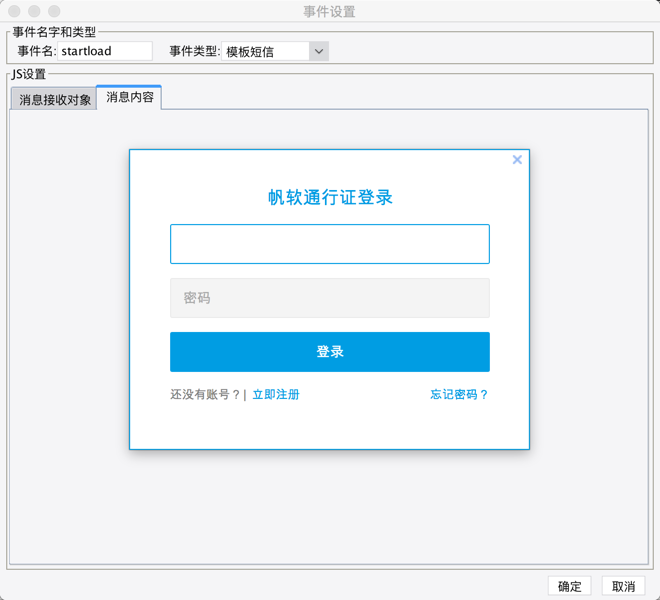Click the 事件名 field containing startload
The width and height of the screenshot is (660, 600).
coord(105,51)
